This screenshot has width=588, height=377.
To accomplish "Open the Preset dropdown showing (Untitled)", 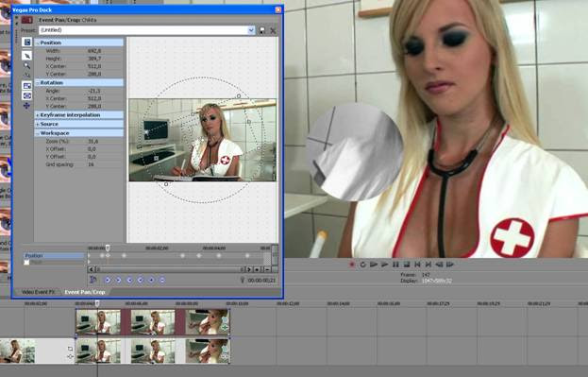I will [251, 30].
